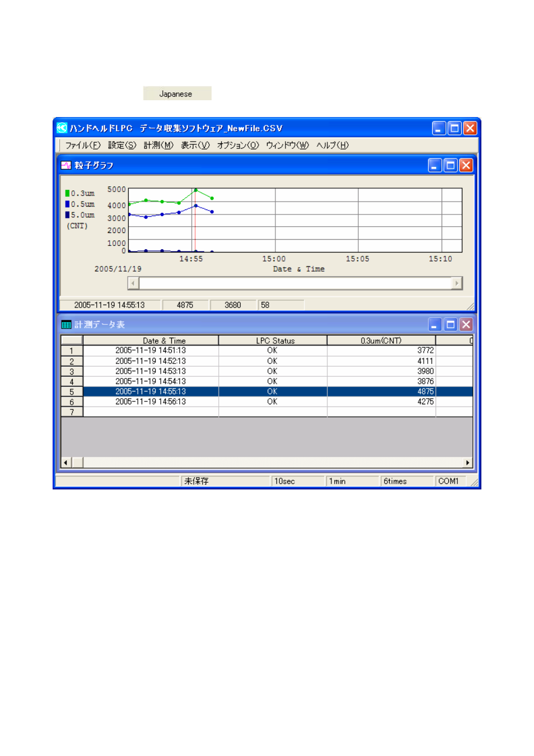The width and height of the screenshot is (534, 756).
Task: Click the 6times status bar entry
Action: 407,481
